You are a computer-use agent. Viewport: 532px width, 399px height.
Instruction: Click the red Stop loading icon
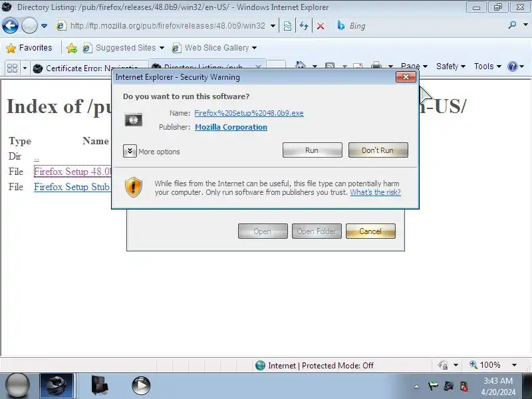pos(321,26)
